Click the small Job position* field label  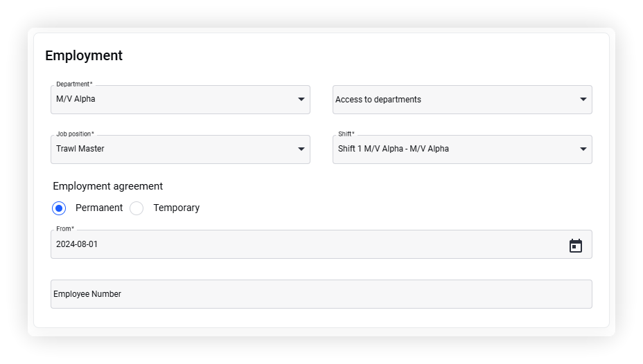click(x=75, y=134)
